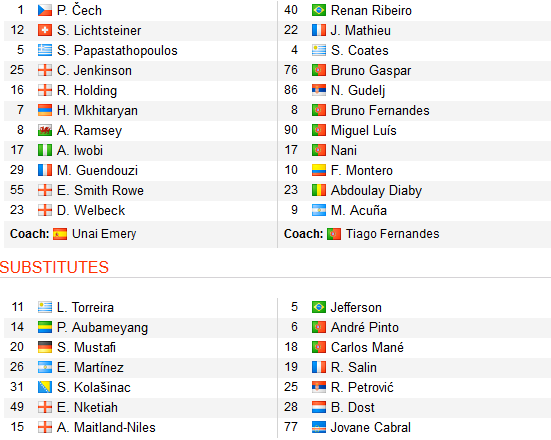Open S. Papastathopoulos player page
This screenshot has width=551, height=440.
pyautogui.click(x=117, y=51)
